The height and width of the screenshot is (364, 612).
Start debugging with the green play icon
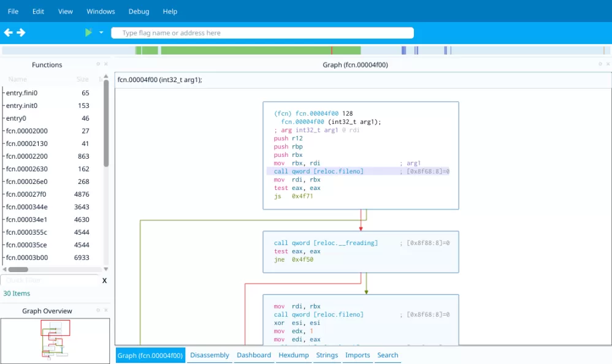pos(89,32)
